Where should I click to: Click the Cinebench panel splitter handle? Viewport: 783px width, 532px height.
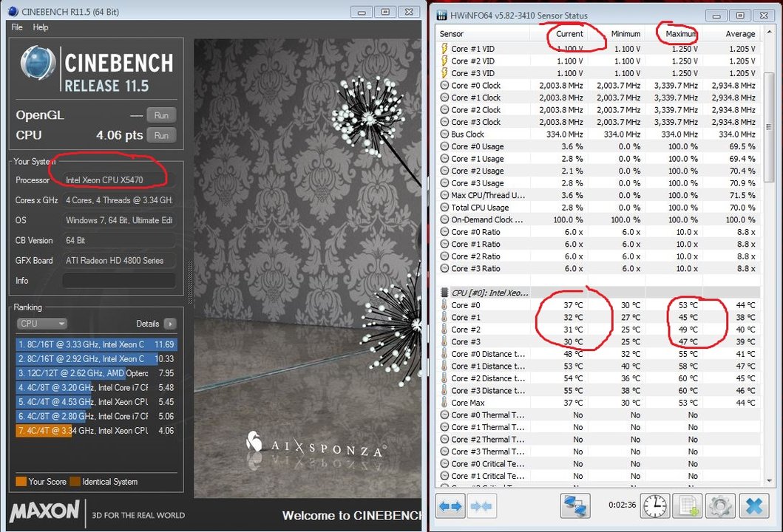189,283
